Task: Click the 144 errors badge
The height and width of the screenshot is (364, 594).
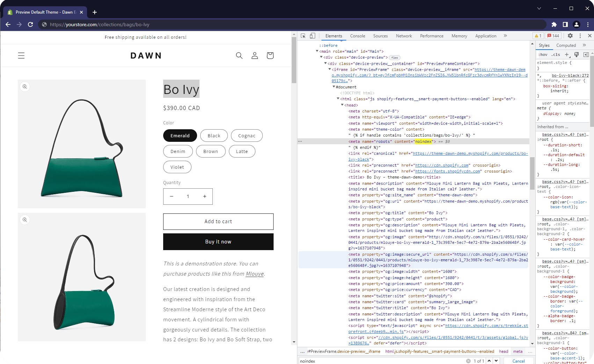Action: 553,36
